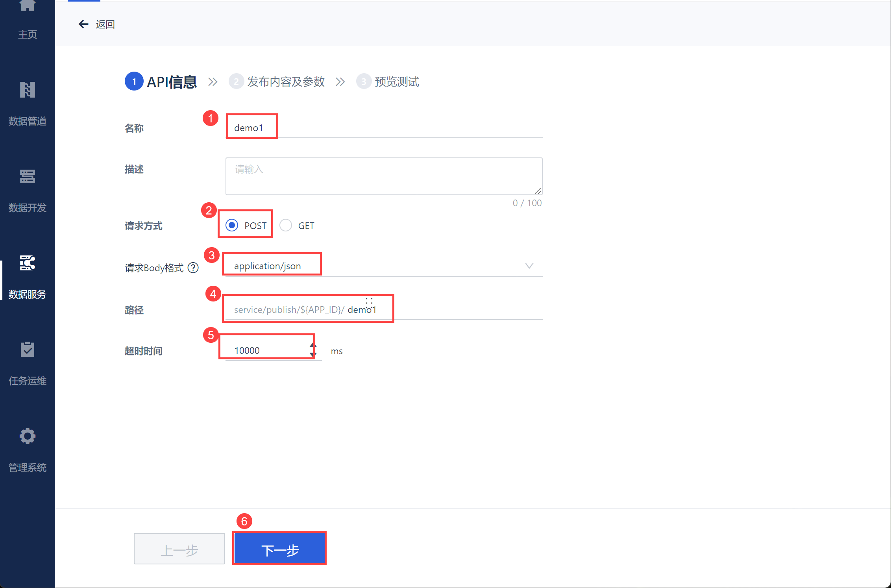Open the 主页 home icon

pos(27,6)
